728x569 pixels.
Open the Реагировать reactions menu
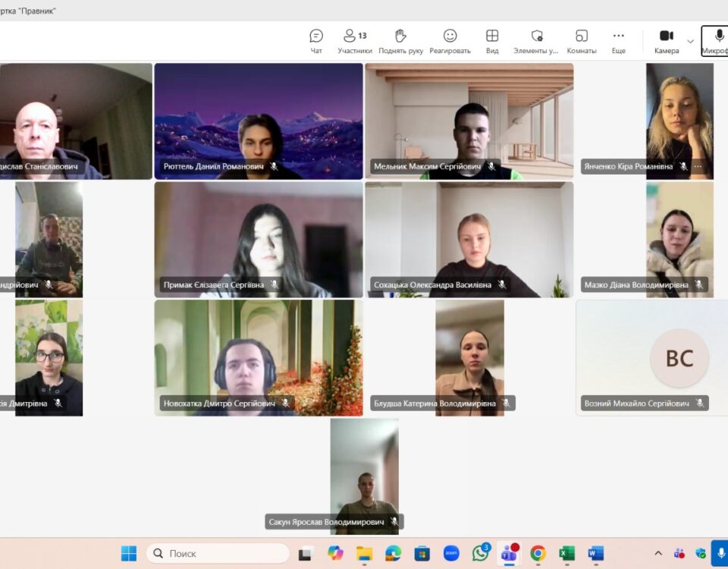450,41
